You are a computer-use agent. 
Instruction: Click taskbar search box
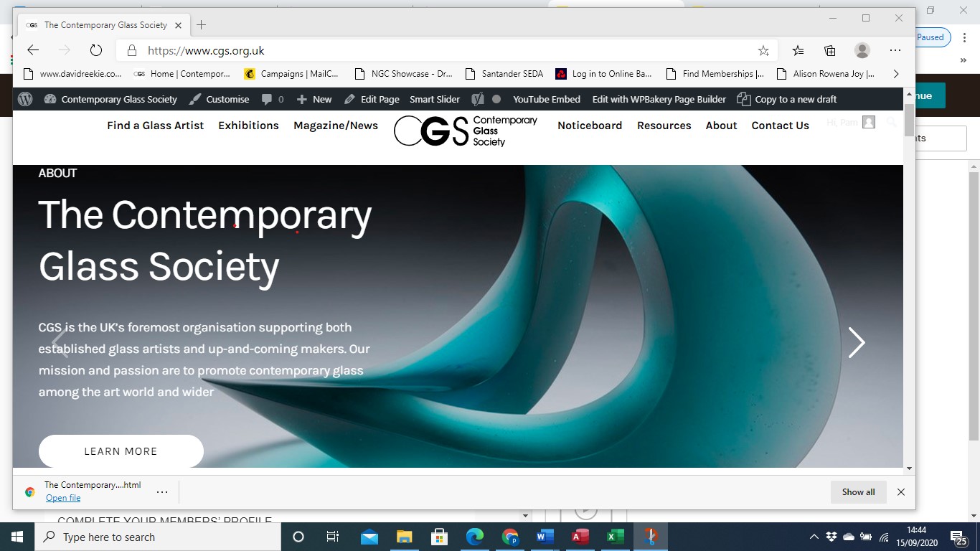(x=158, y=537)
